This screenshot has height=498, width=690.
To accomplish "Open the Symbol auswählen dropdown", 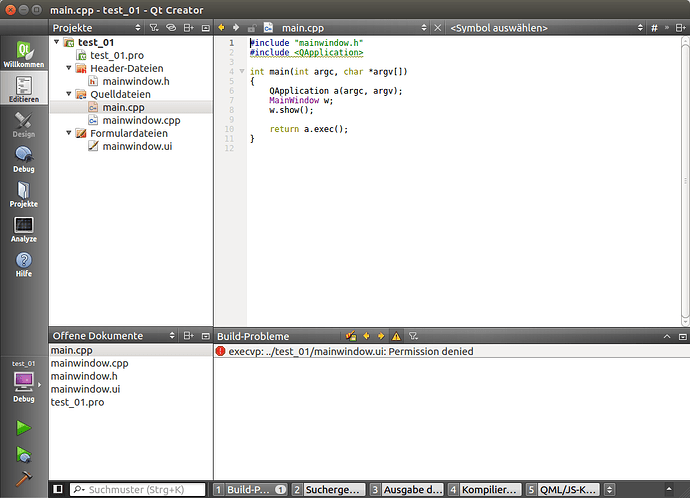I will (546, 28).
